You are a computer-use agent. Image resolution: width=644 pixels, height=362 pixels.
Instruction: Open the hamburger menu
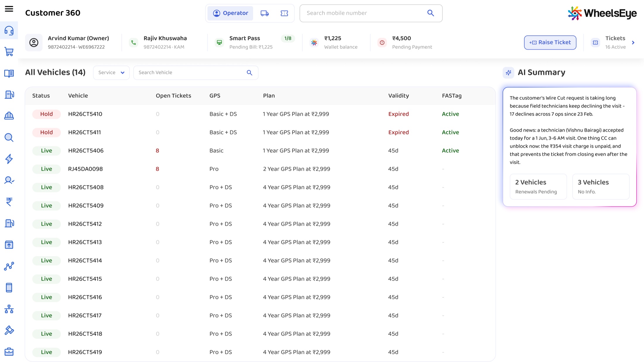tap(9, 9)
